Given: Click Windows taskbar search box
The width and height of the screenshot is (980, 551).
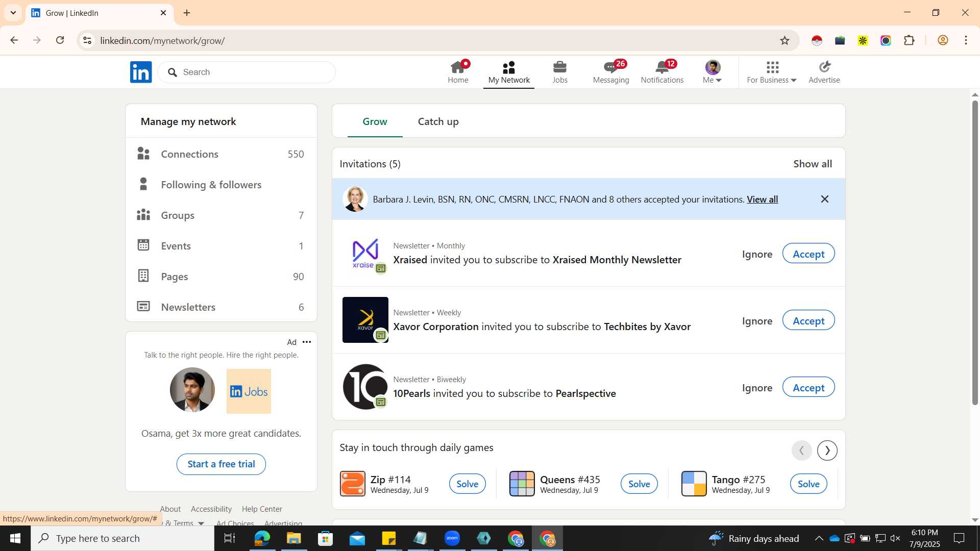Looking at the screenshot, I should 122,538.
